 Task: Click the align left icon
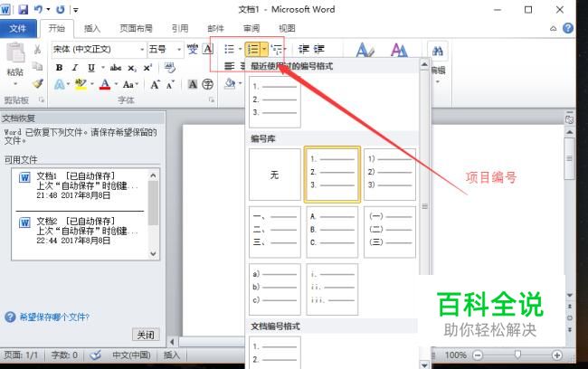point(229,66)
